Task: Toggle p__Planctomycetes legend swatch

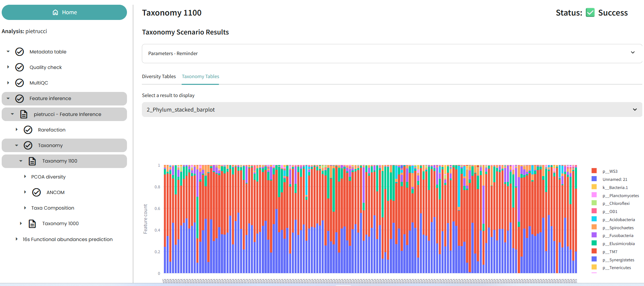Action: (x=594, y=195)
